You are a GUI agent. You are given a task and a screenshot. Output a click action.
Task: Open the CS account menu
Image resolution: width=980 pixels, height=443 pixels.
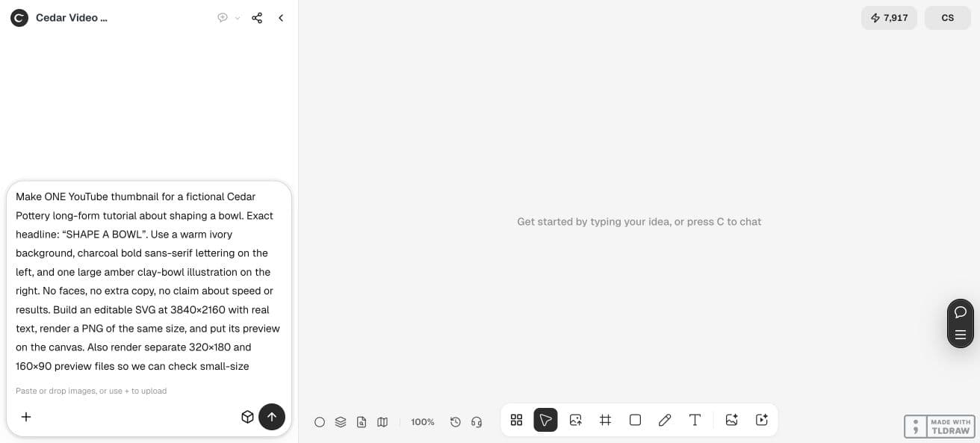tap(948, 18)
